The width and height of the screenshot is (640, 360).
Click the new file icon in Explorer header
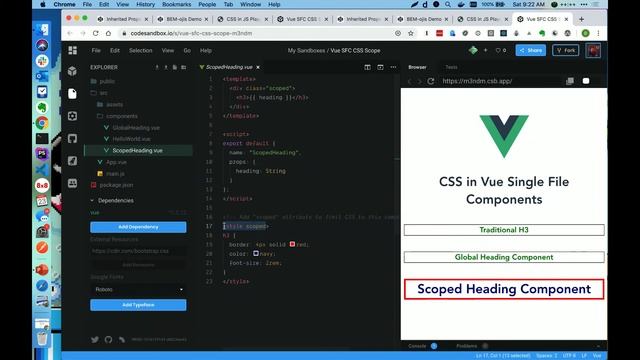point(175,67)
